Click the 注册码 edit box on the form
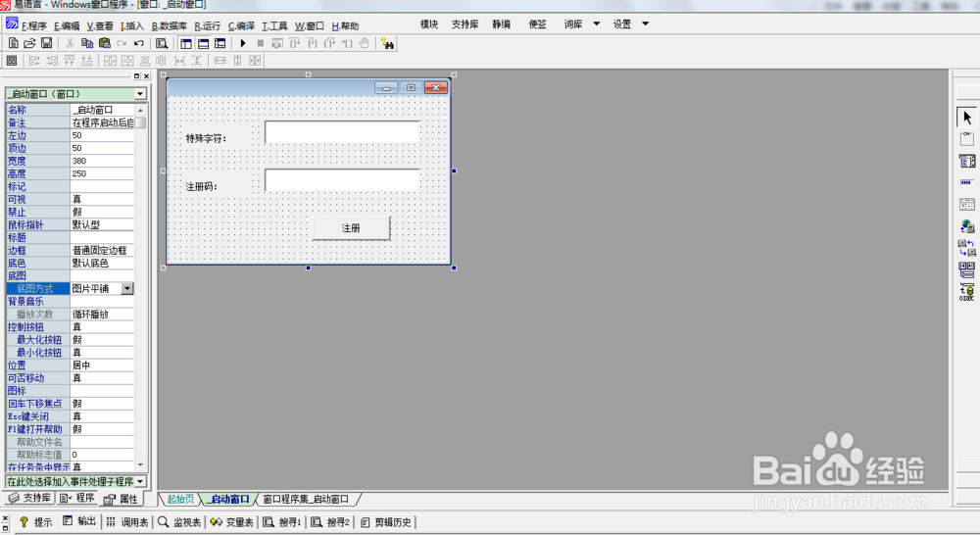 [x=342, y=180]
